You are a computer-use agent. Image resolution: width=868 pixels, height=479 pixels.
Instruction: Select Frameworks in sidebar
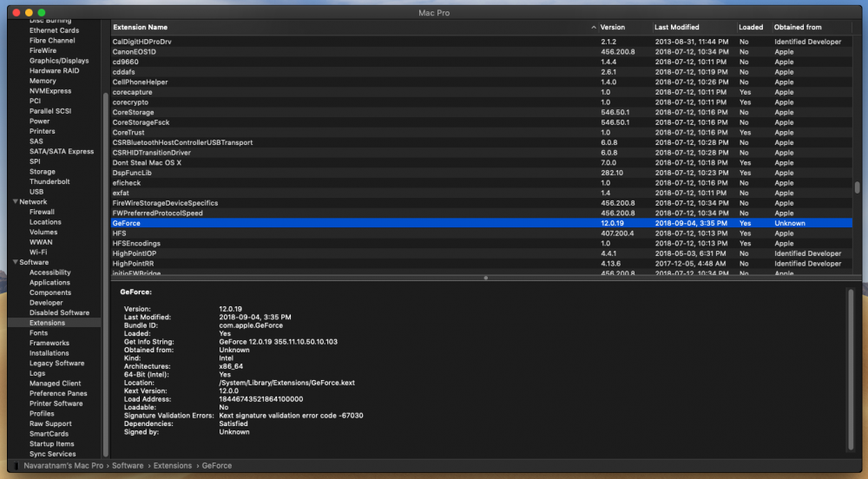pos(49,343)
